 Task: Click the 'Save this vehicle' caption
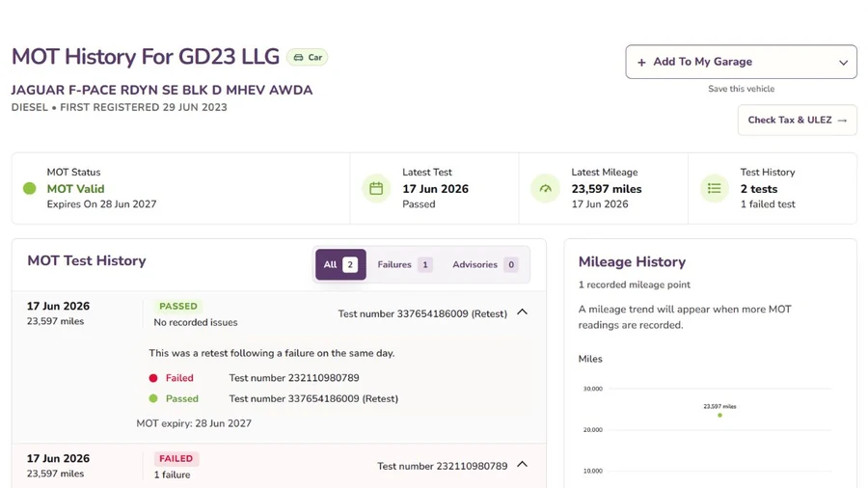pyautogui.click(x=742, y=89)
